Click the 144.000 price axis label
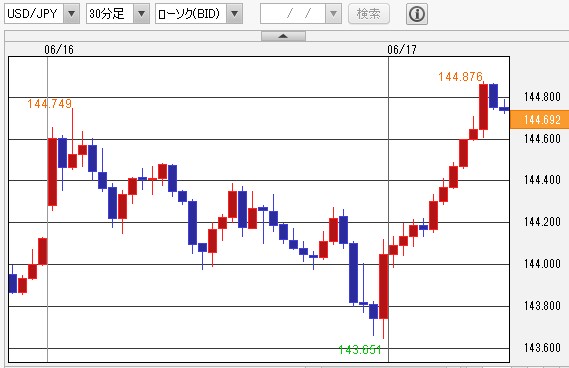Image resolution: width=569 pixels, height=368 pixels. coord(542,264)
